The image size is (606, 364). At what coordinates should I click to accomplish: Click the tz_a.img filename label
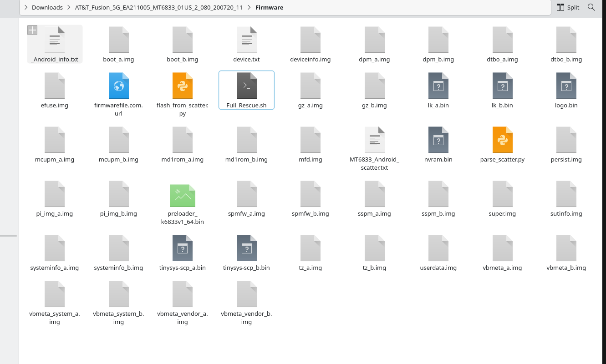[x=311, y=268]
